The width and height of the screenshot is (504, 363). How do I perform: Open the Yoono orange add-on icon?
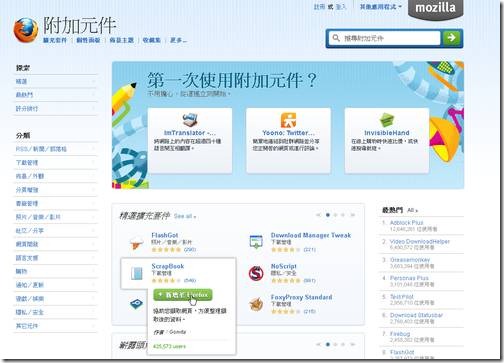288,120
